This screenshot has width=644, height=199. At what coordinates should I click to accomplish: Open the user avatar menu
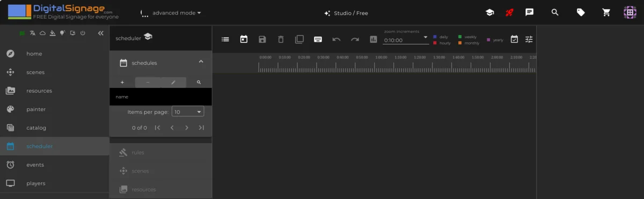tap(630, 12)
